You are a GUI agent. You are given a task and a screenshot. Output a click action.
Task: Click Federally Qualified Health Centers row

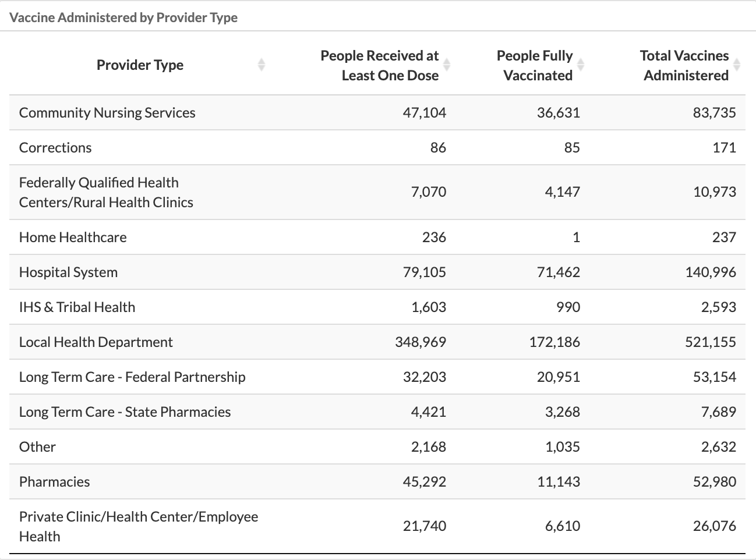106,192
